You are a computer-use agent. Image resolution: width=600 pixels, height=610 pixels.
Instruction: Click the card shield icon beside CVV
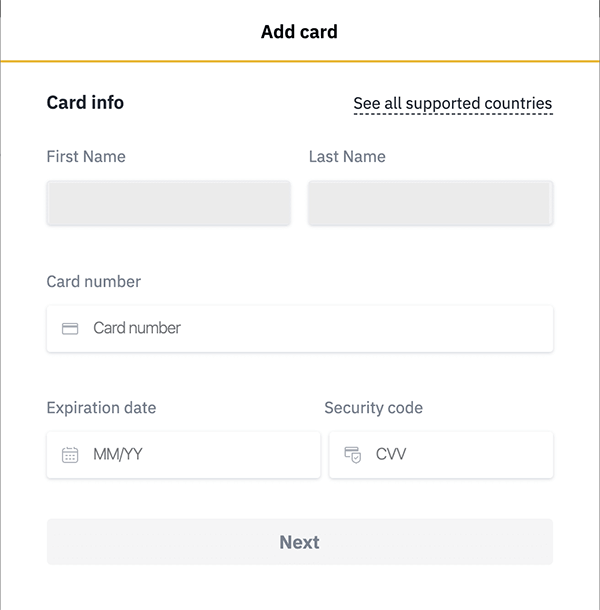[x=353, y=455]
